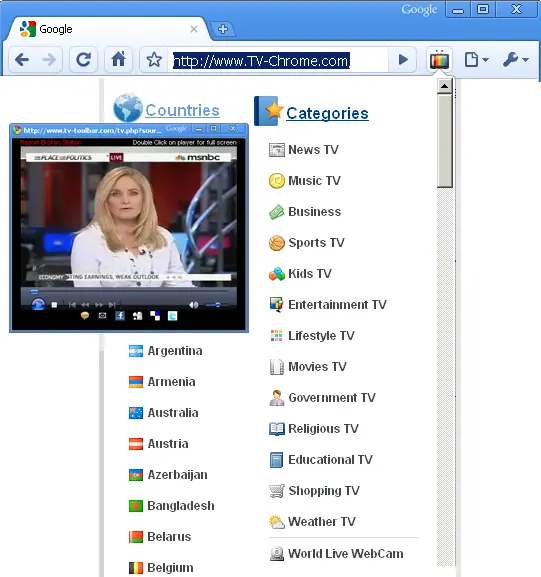Reload the current page
The height and width of the screenshot is (577, 541).
[x=84, y=59]
